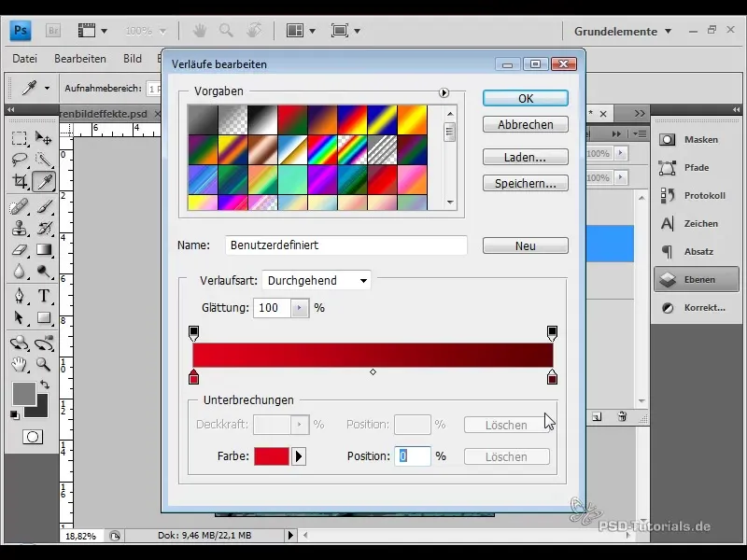Open the Absatz panel

tap(695, 251)
